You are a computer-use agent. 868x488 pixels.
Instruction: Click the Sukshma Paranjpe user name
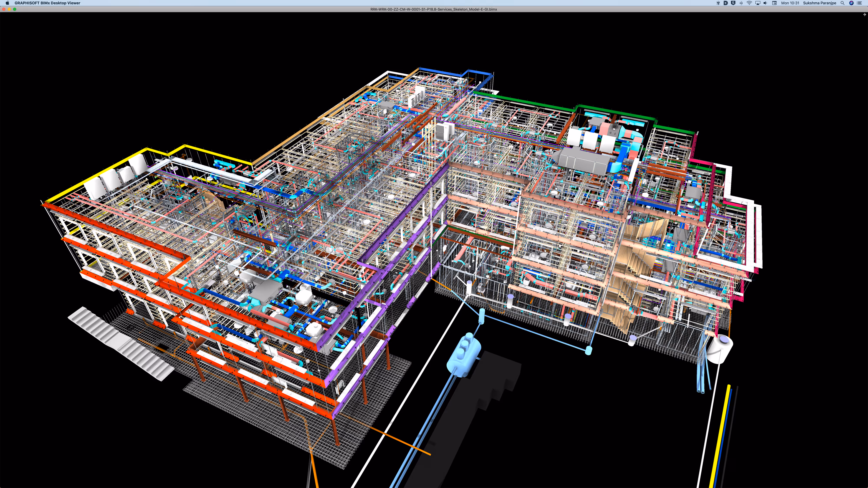pyautogui.click(x=819, y=3)
